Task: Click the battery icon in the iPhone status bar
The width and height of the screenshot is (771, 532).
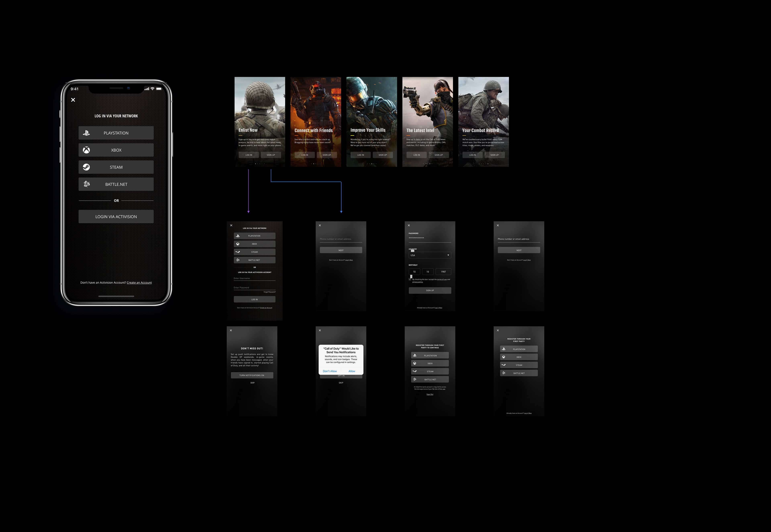Action: 159,89
